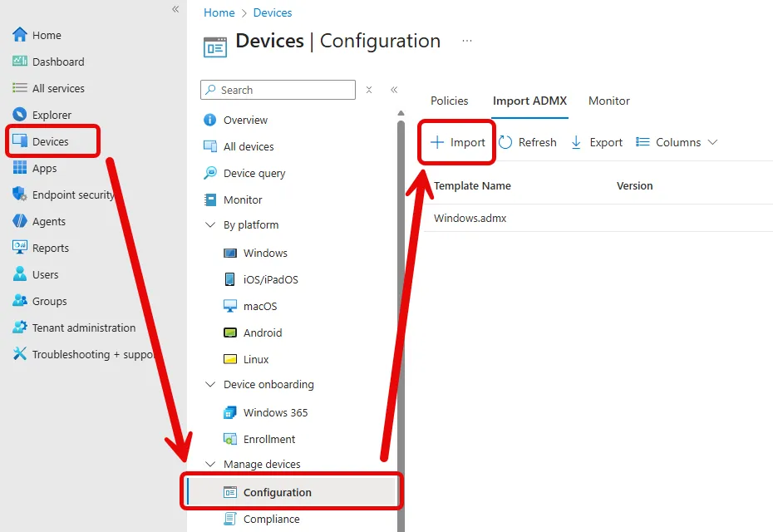Click the iOS/iPadOS tablet icon
773x532 pixels.
[229, 279]
